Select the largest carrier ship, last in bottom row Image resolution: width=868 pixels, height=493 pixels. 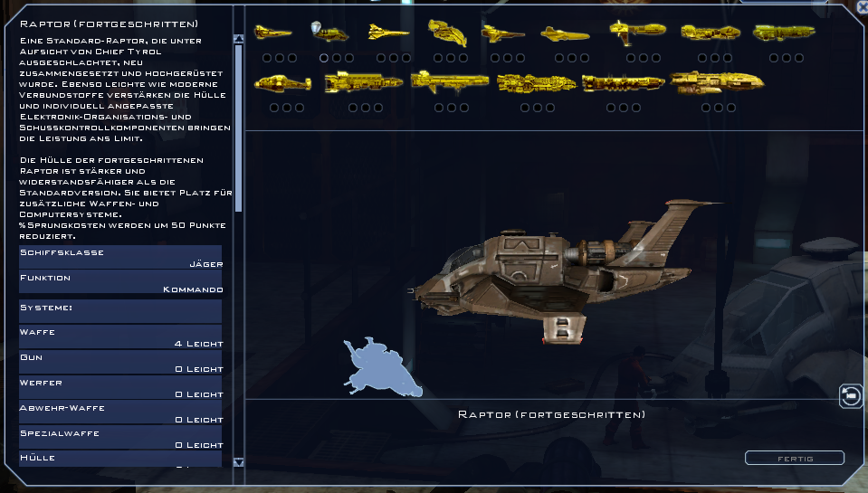tap(717, 82)
